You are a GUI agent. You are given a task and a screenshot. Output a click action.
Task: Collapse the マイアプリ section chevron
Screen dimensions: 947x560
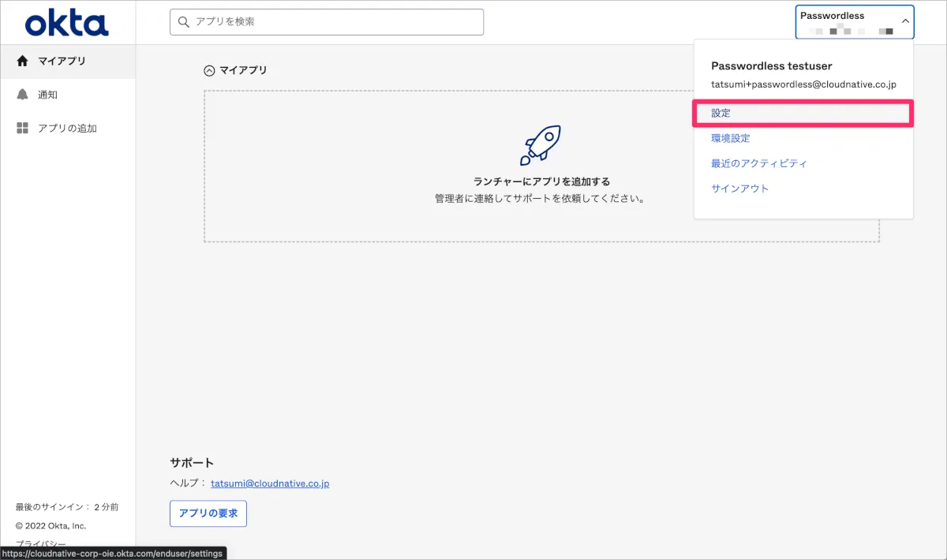point(209,70)
